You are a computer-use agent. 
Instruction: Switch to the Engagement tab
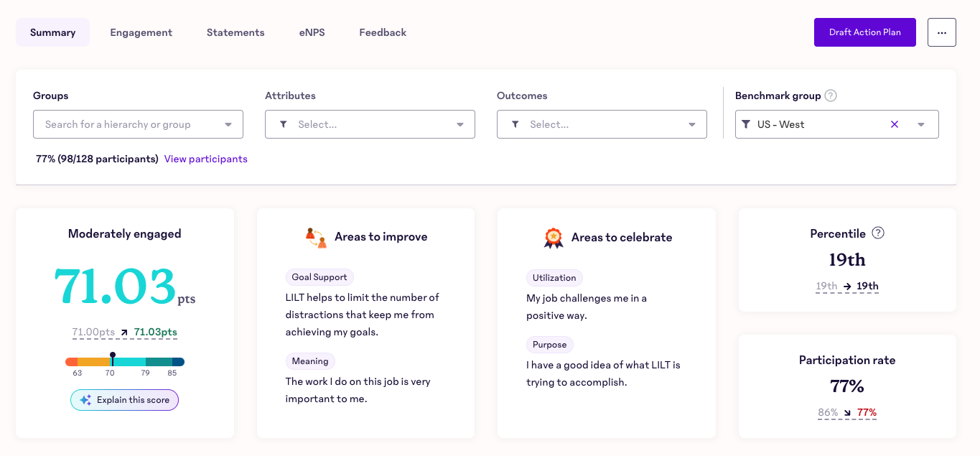pyautogui.click(x=141, y=32)
